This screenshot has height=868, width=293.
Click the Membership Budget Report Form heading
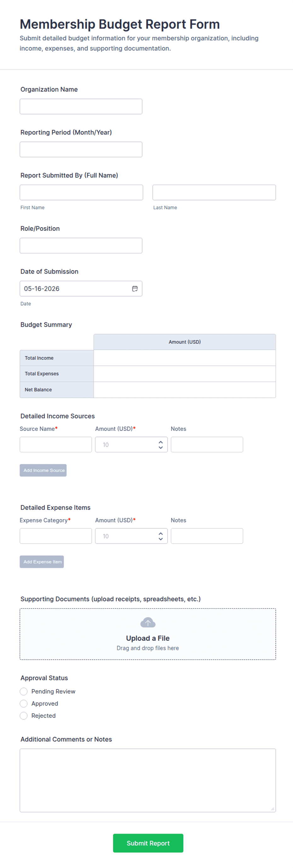click(x=119, y=24)
